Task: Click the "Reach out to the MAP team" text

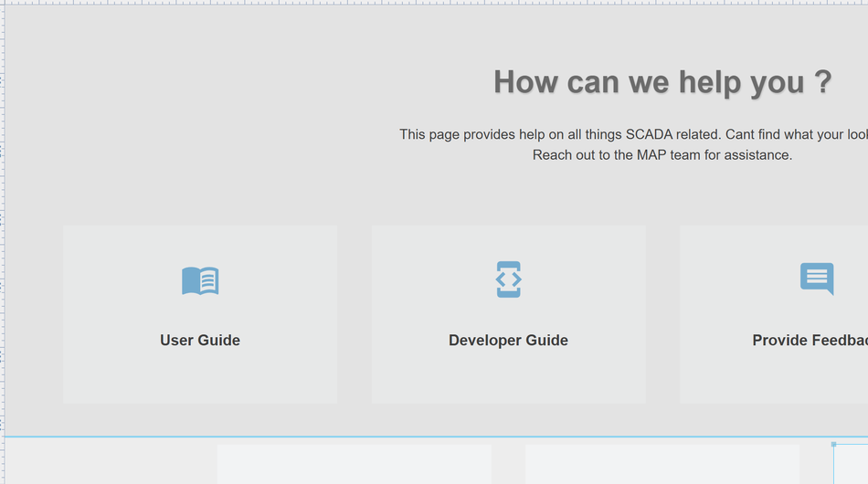Action: [x=662, y=155]
